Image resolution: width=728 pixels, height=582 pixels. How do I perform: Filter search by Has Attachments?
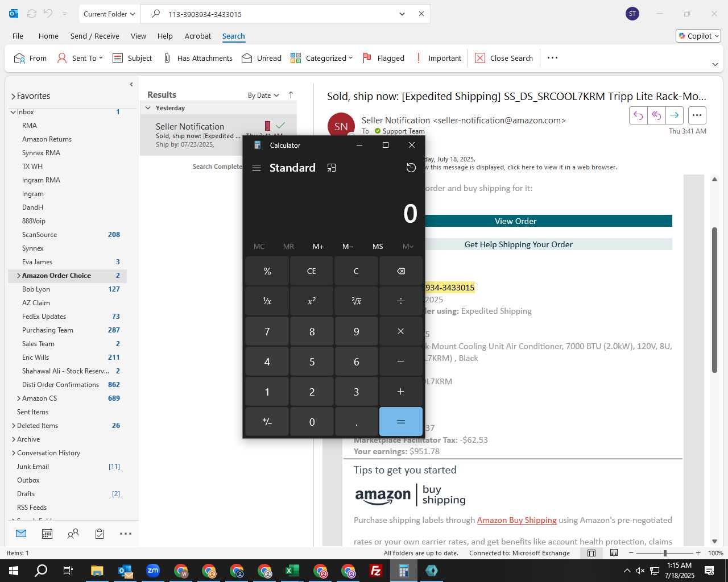point(198,58)
